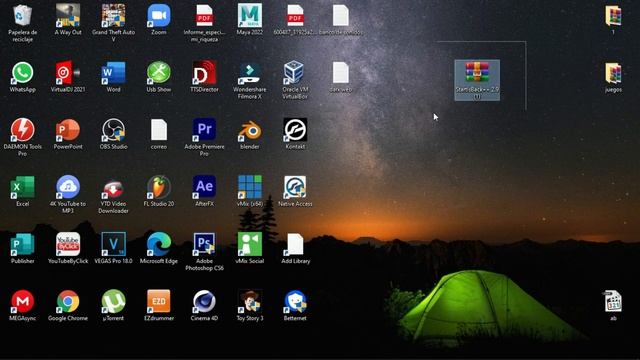Open the vMix Social shortcut
Image resolution: width=640 pixels, height=360 pixels.
coord(250,244)
